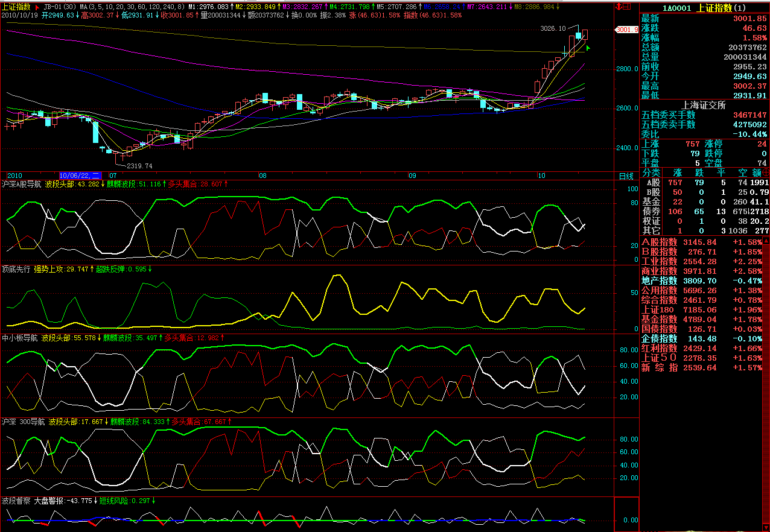Click the 委比 value -10.44%

[749, 134]
